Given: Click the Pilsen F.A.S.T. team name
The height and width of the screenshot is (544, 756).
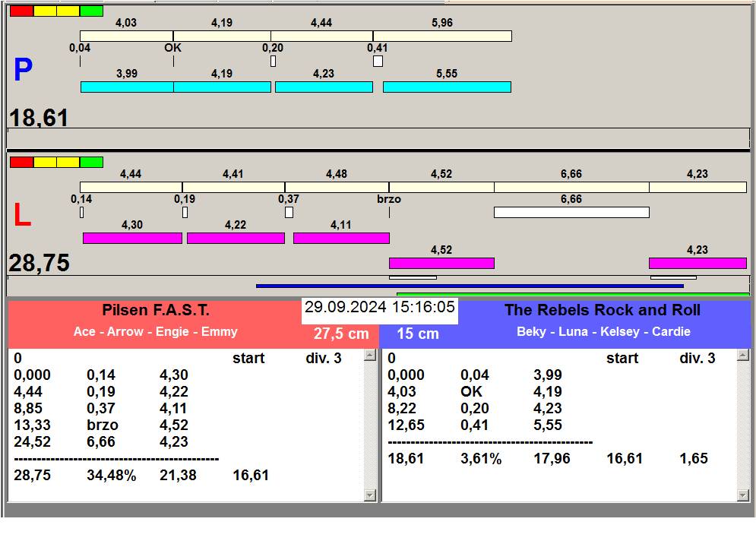Looking at the screenshot, I should pos(156,310).
